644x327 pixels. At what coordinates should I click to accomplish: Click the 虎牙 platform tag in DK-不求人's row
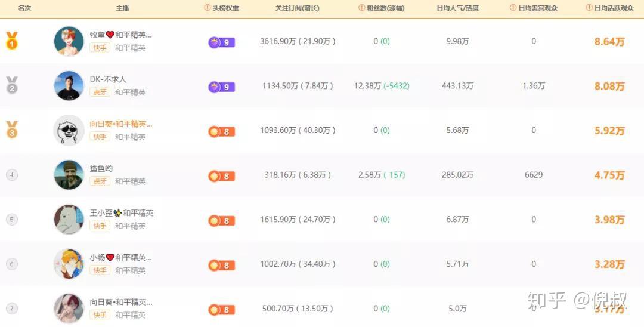[100, 92]
